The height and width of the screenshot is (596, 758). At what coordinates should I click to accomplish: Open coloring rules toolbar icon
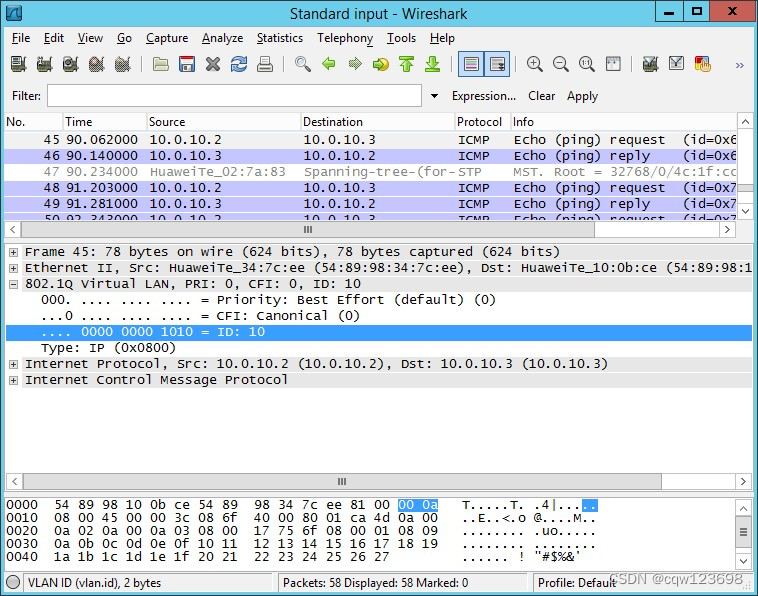click(703, 64)
